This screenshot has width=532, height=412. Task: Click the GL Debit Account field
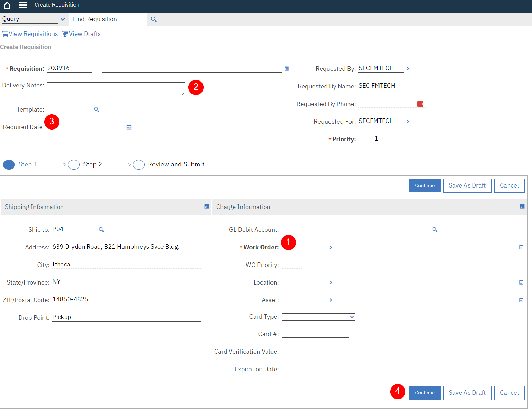point(356,229)
